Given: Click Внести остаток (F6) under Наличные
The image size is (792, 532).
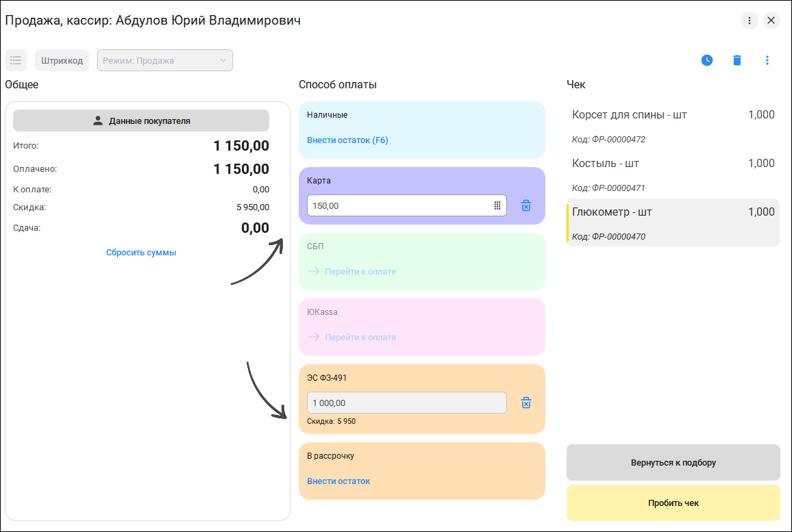Looking at the screenshot, I should coord(347,140).
